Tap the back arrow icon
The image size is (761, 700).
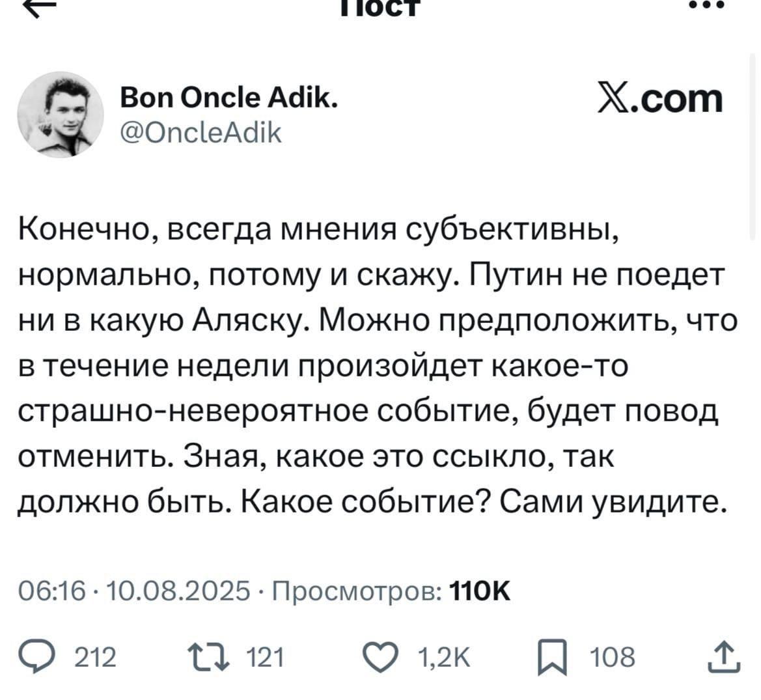click(40, 7)
